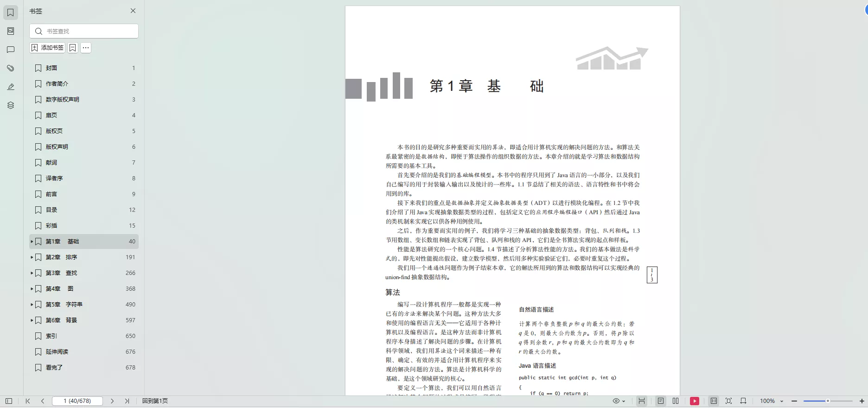Select the 目录 bookmark

point(84,210)
